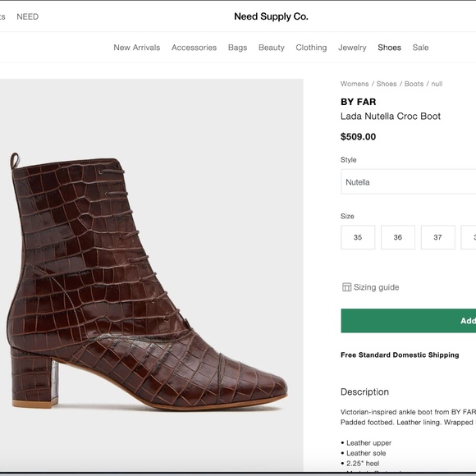Open the BY FAR brand page
Image resolution: width=476 pixels, height=476 pixels.
pyautogui.click(x=358, y=102)
